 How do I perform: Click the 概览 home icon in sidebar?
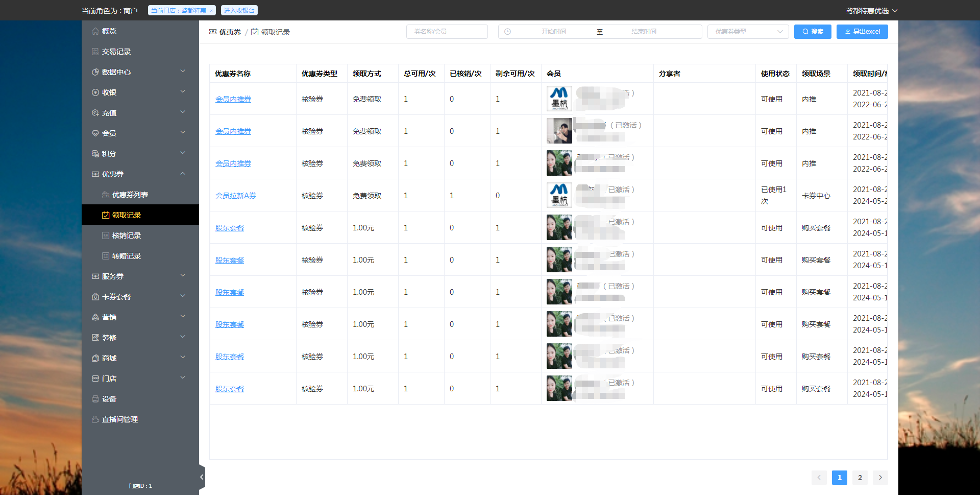point(95,31)
